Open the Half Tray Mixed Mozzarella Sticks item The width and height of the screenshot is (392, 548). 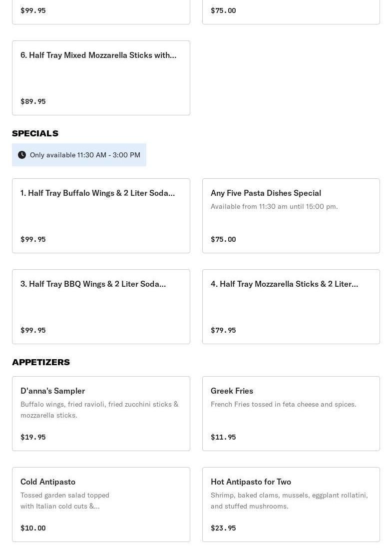(x=101, y=77)
